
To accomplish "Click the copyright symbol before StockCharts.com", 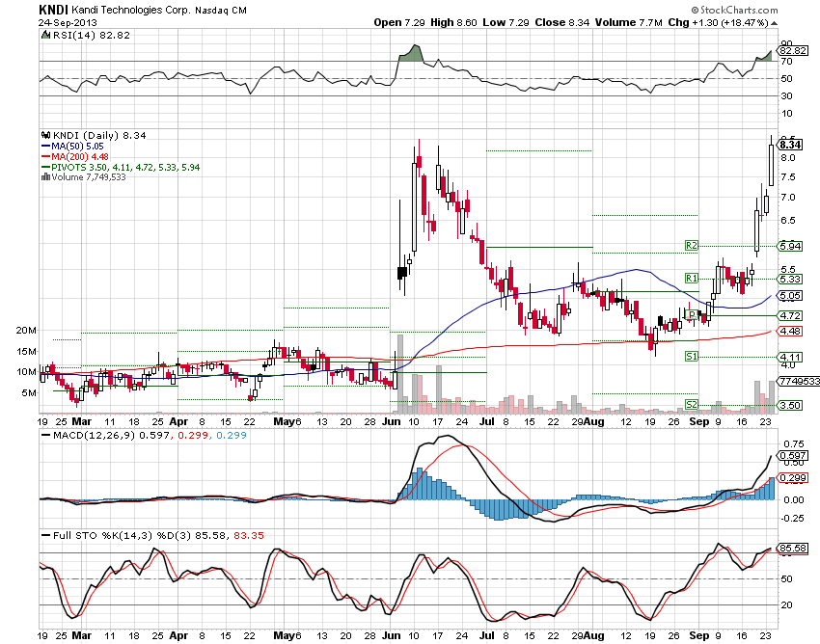I will coord(695,10).
